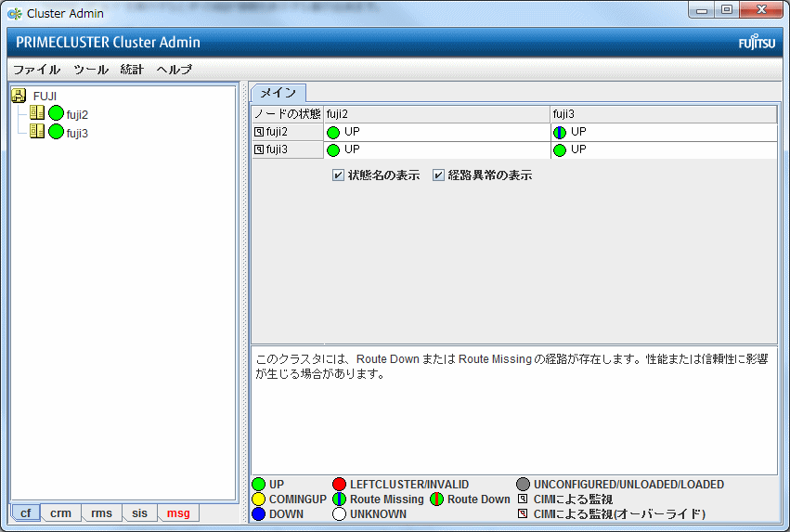
Task: Click the fuji3 row header label
Action: (277, 149)
